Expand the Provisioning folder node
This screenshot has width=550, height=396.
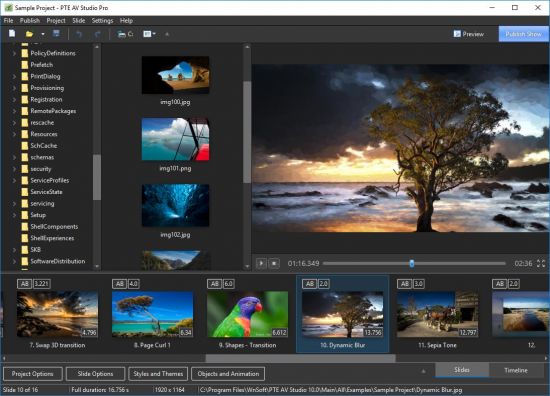[14, 88]
